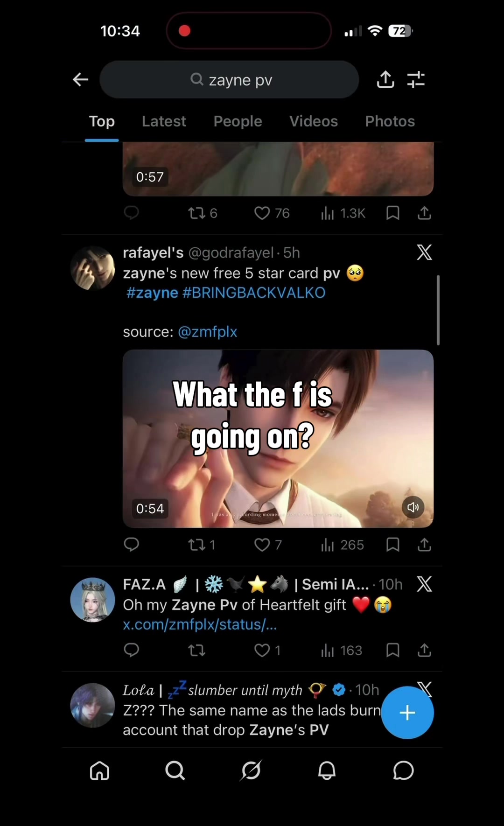Switch to the Latest tab

coord(164,121)
